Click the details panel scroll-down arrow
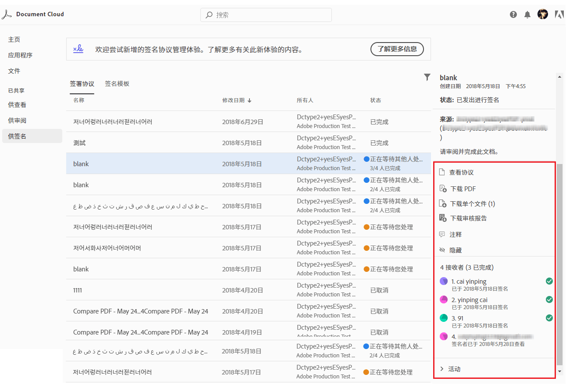Viewport: 566px width, 392px height. [559, 371]
